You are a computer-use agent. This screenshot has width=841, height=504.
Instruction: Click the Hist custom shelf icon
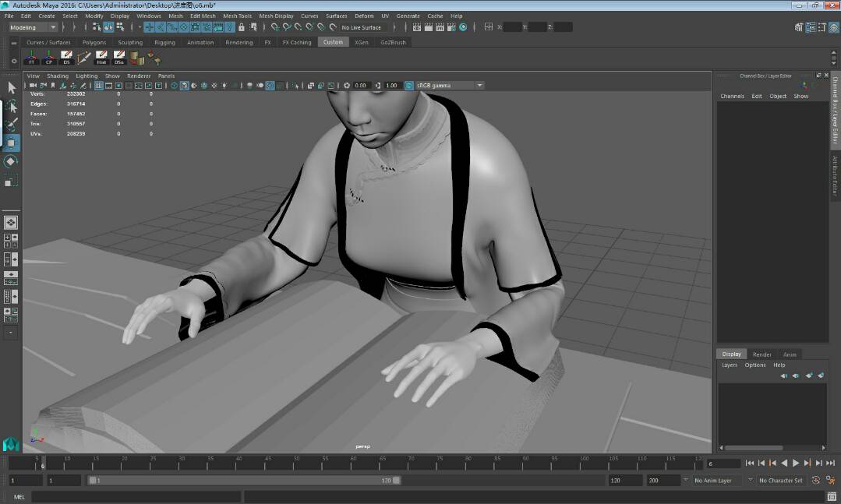point(101,58)
